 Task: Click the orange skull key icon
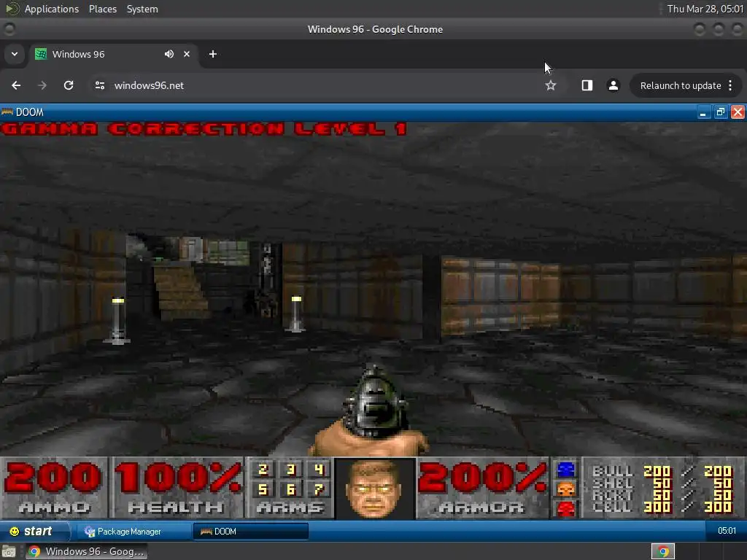[566, 489]
